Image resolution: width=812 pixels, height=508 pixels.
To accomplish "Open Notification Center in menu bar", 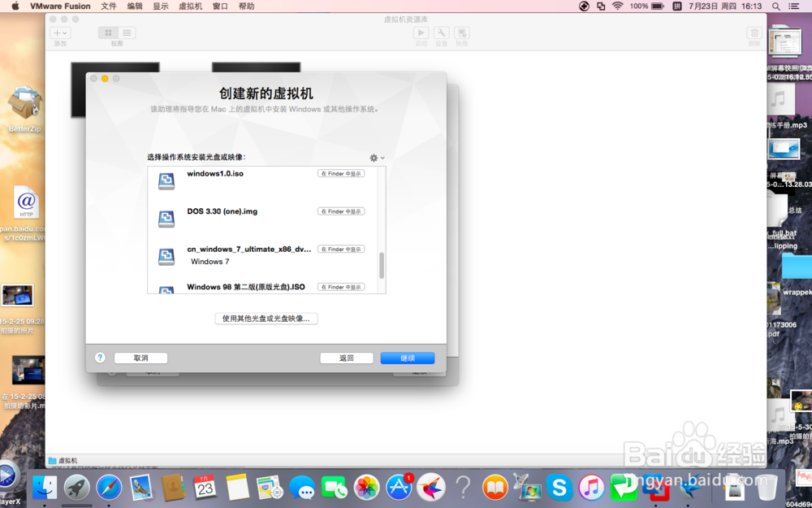I will 793,7.
